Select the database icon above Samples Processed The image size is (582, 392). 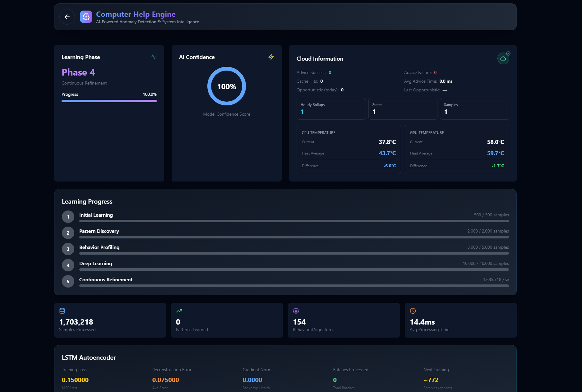(x=62, y=311)
